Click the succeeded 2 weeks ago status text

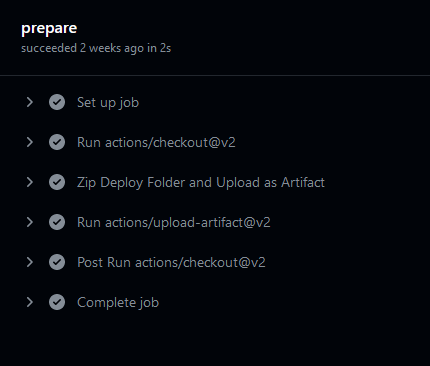pyautogui.click(x=96, y=48)
